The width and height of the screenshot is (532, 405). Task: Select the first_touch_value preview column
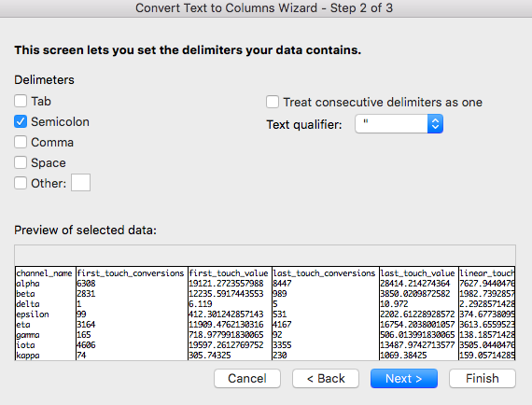coord(230,314)
